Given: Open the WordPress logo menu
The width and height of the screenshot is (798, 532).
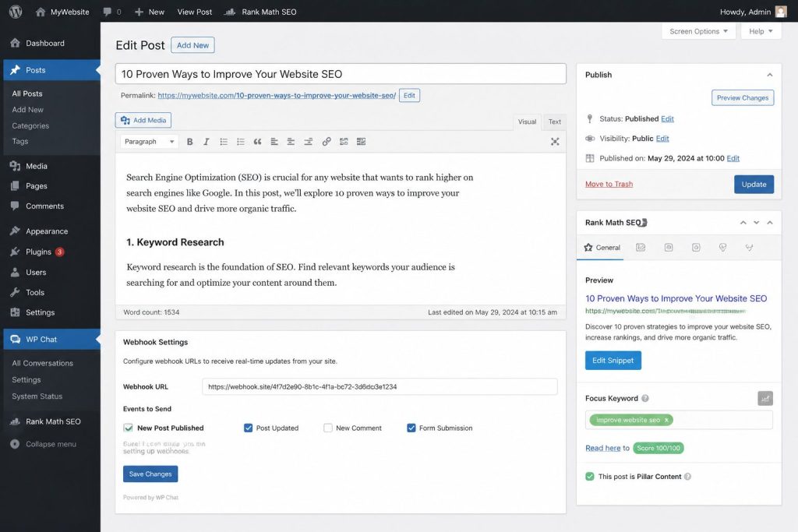Looking at the screenshot, I should point(16,12).
